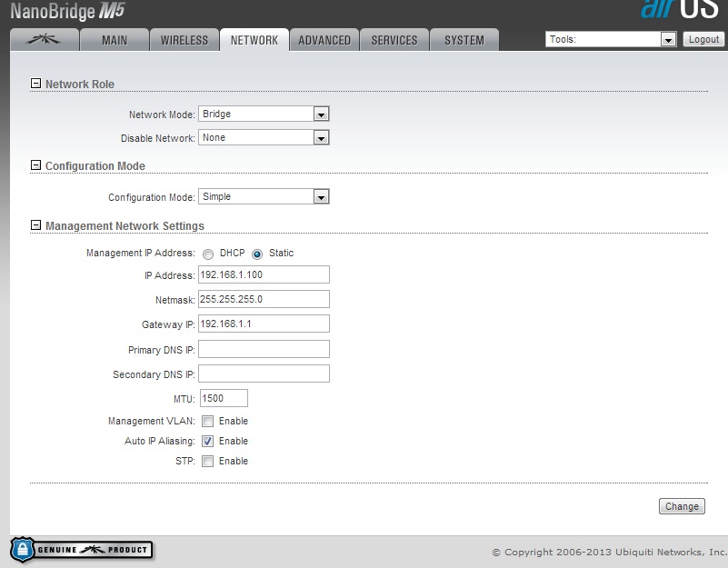Uncheck the Auto IP Aliasing checkbox
This screenshot has width=728, height=568.
[207, 441]
